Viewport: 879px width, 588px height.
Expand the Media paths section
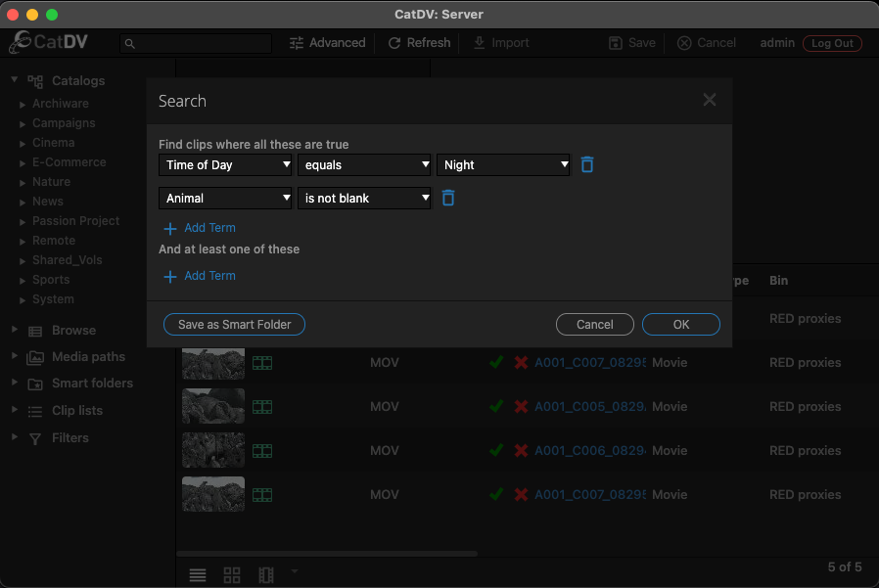coord(15,355)
